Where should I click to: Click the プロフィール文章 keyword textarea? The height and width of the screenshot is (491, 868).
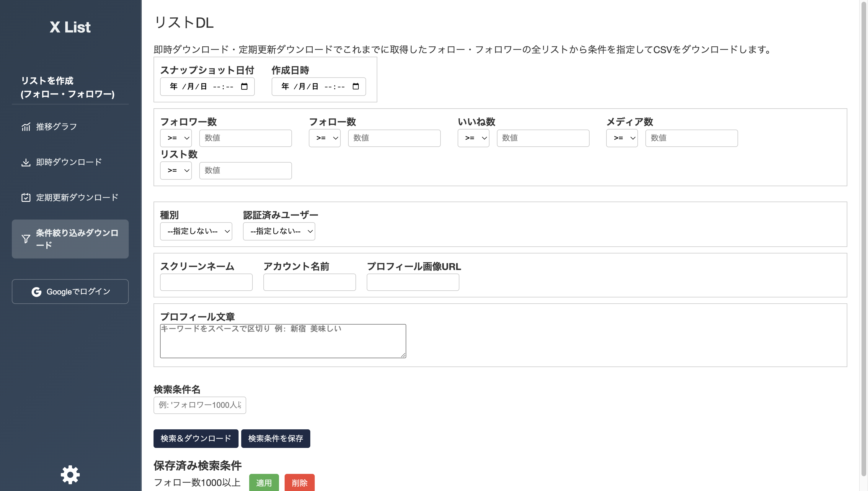pyautogui.click(x=283, y=341)
